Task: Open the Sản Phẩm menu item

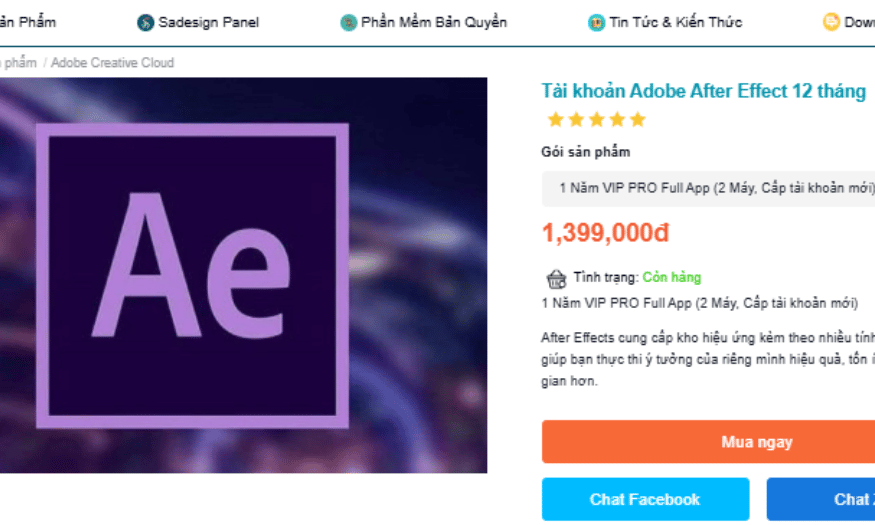Action: 28,22
